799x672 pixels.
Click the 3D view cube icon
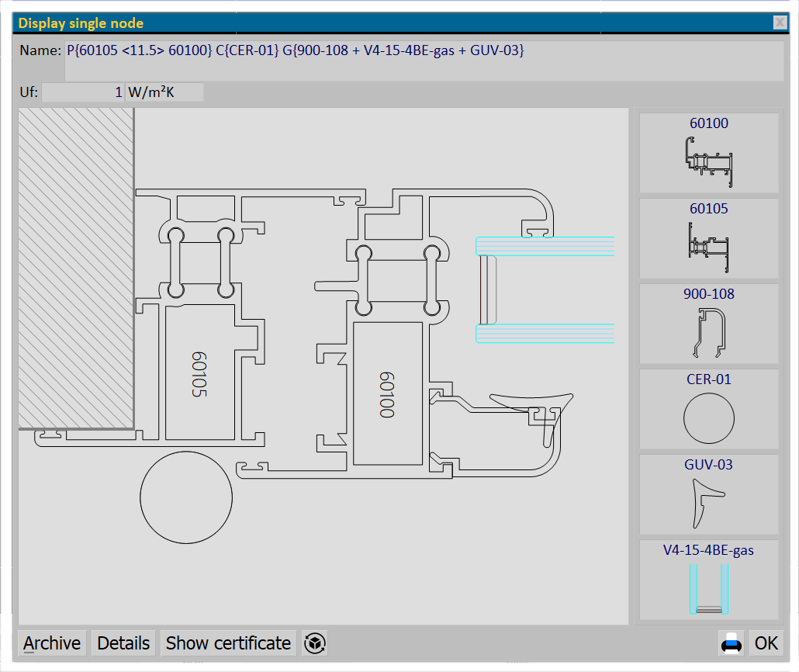[x=314, y=643]
